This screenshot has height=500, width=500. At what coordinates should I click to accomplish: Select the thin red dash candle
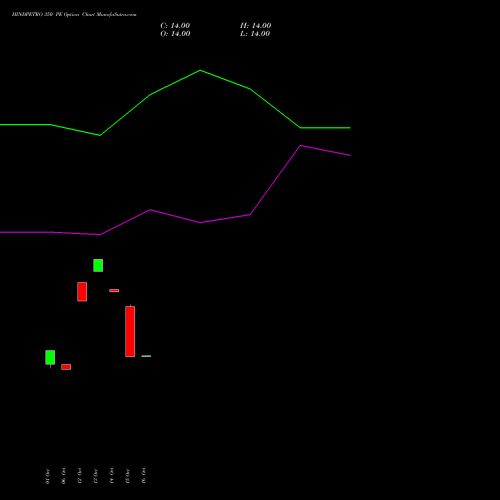(x=114, y=290)
